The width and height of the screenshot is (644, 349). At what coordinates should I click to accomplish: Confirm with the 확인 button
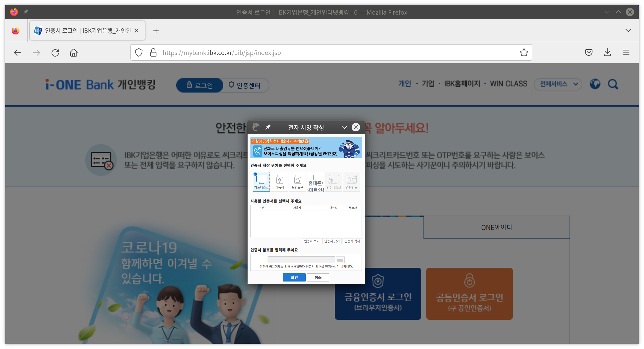click(294, 277)
